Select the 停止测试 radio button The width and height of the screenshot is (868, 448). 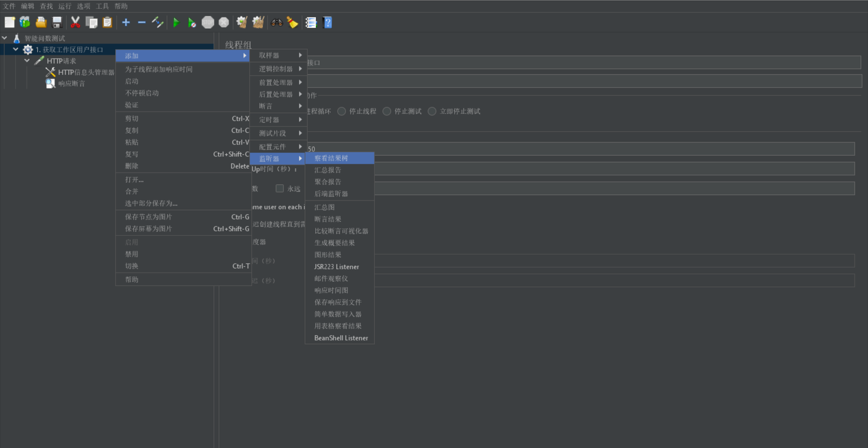click(x=387, y=111)
